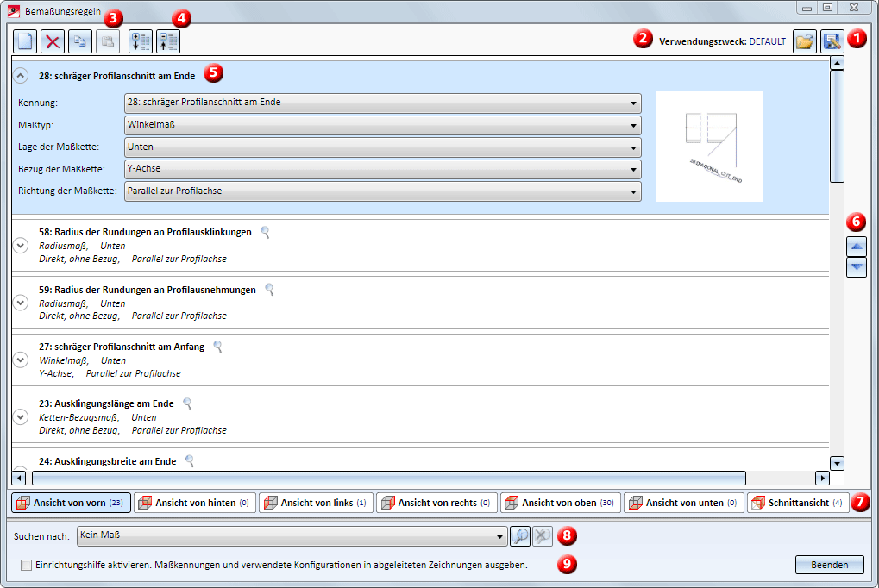This screenshot has width=879, height=588.
Task: Click magnifier beside rule 59 Profilausnehmungen
Action: 270,289
